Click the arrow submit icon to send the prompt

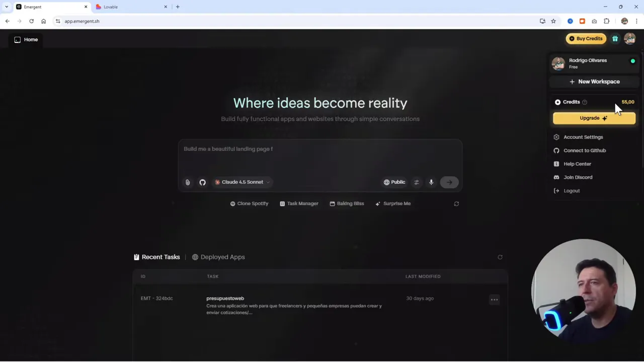(449, 182)
